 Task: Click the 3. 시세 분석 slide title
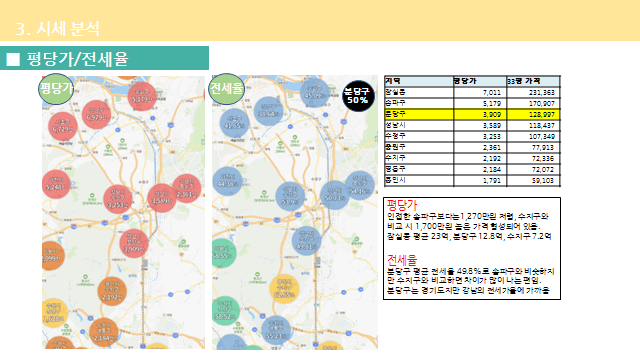click(58, 29)
